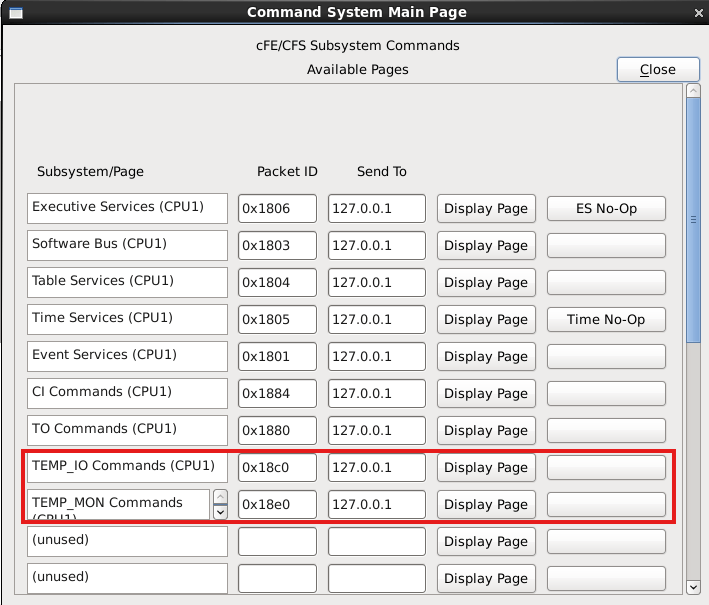Select the Table Services (CPU1) name field

pos(127,283)
